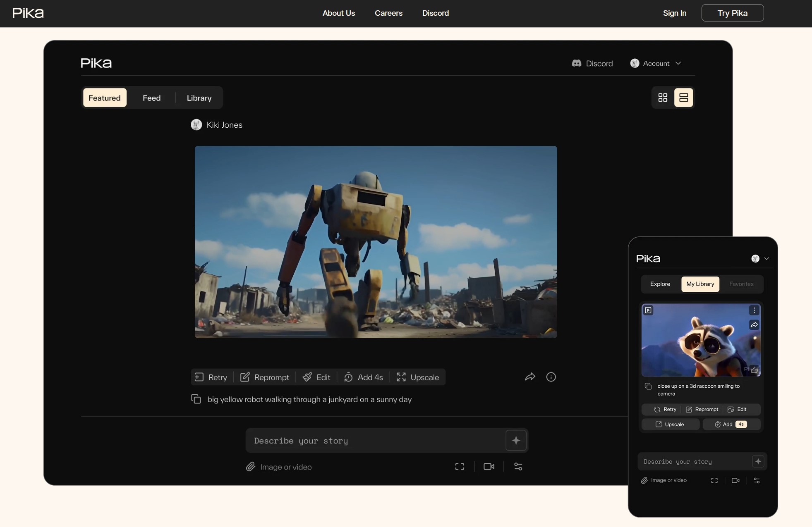Expand the Account dropdown
812x527 pixels.
pyautogui.click(x=656, y=63)
